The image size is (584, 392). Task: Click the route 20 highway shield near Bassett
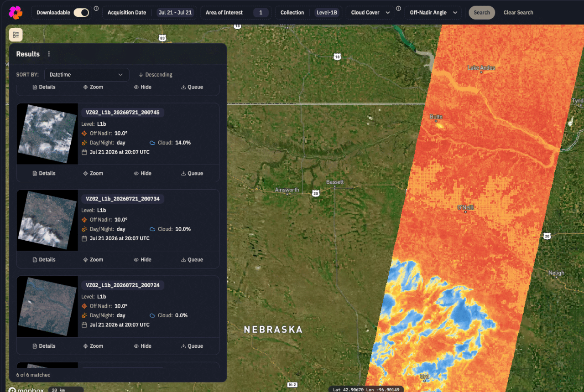pos(316,194)
